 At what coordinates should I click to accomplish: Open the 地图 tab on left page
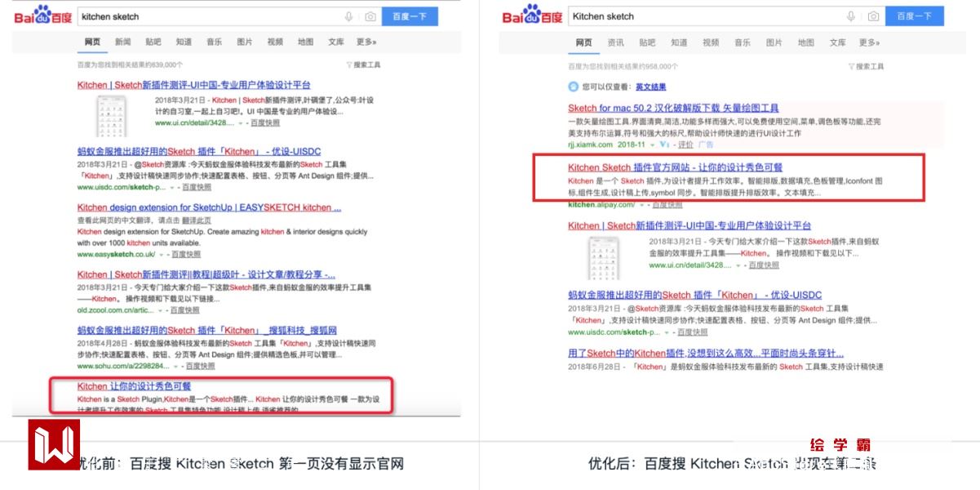click(305, 42)
